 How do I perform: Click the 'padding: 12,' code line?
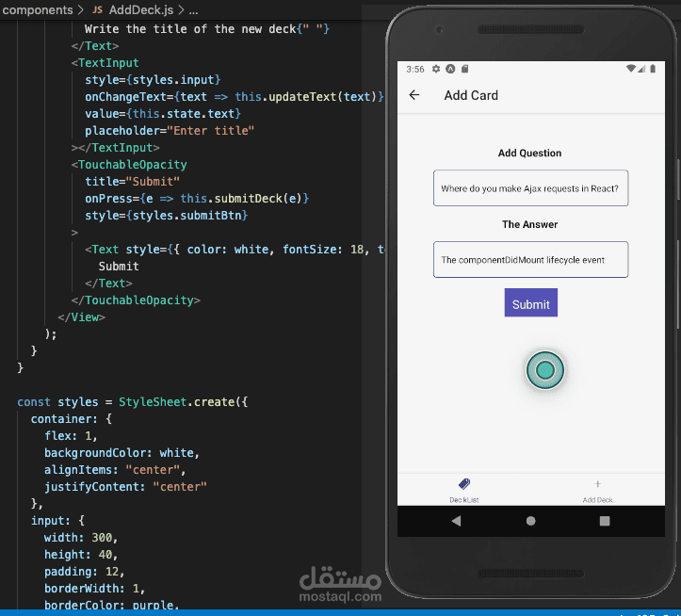click(x=84, y=572)
